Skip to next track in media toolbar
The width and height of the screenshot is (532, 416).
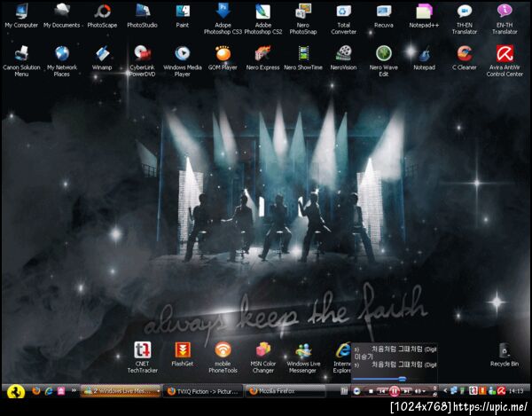pos(406,391)
